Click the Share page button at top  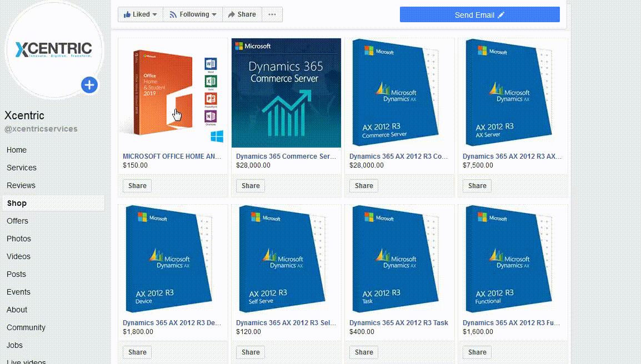point(242,14)
